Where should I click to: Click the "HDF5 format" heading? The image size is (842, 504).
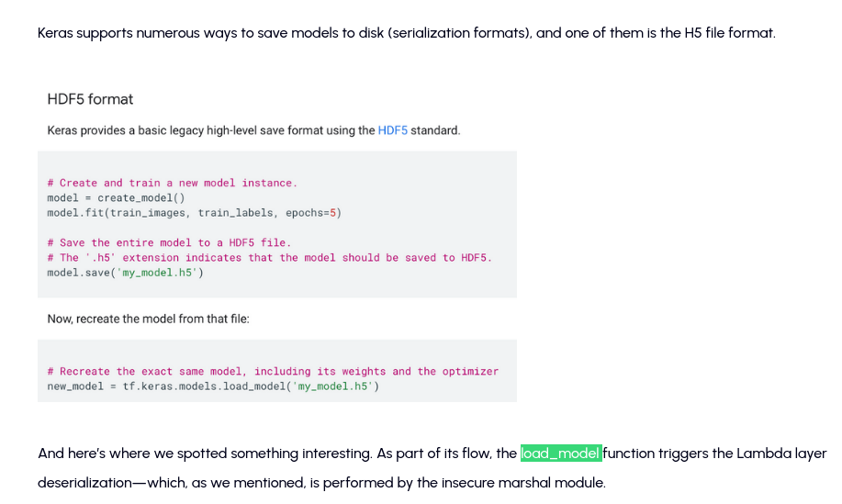pos(90,99)
